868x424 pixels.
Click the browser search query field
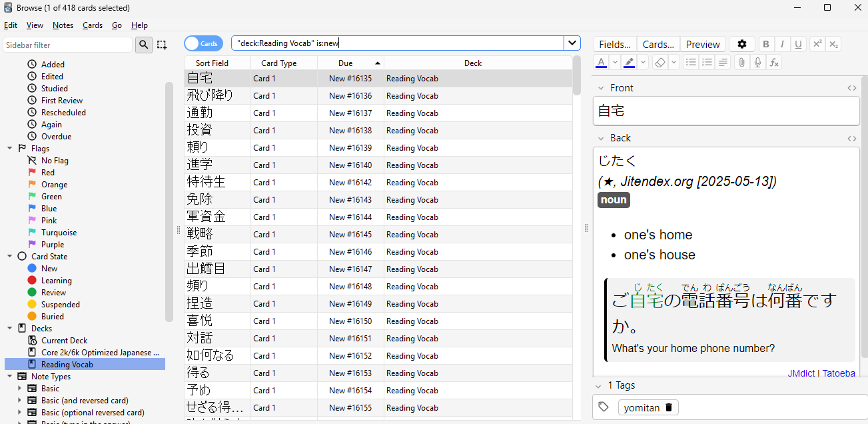pyautogui.click(x=398, y=43)
